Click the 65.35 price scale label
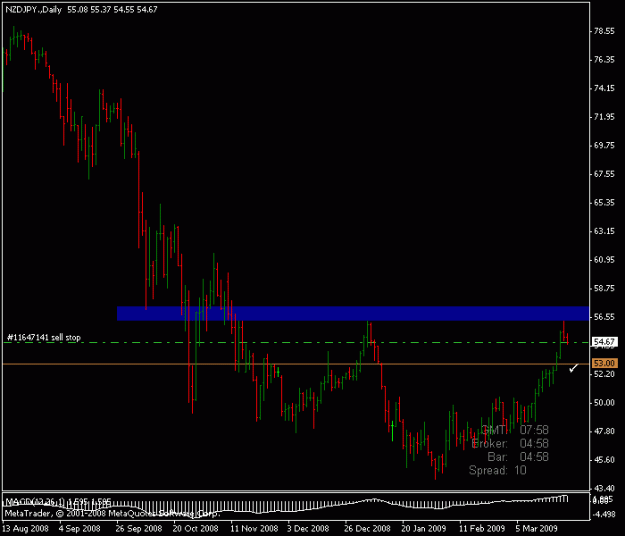 tap(604, 203)
